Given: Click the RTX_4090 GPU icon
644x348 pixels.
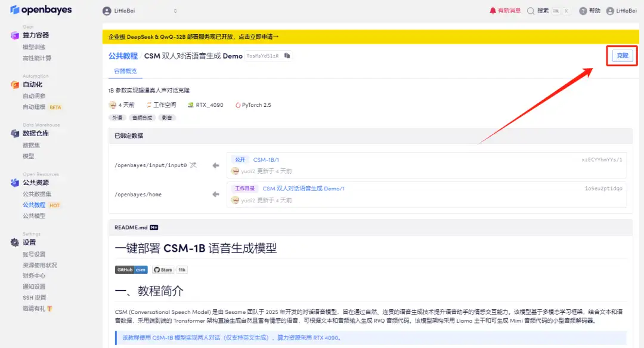Looking at the screenshot, I should [x=191, y=105].
